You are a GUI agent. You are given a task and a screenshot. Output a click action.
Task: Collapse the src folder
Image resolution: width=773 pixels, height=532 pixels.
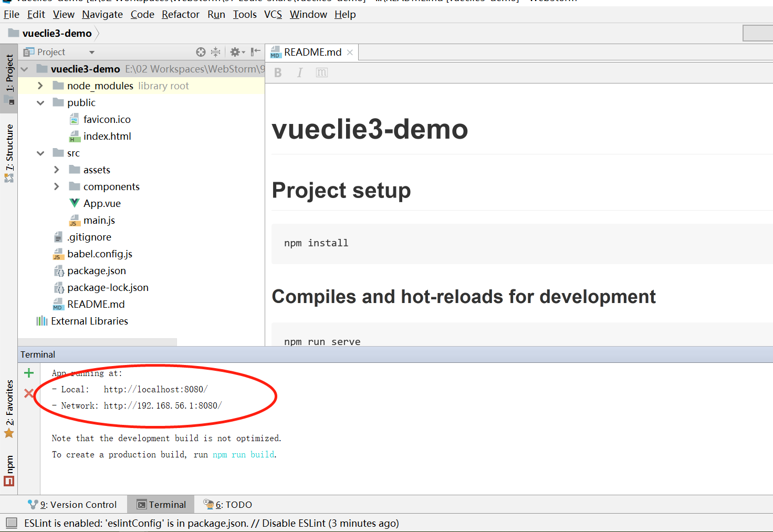tap(40, 153)
